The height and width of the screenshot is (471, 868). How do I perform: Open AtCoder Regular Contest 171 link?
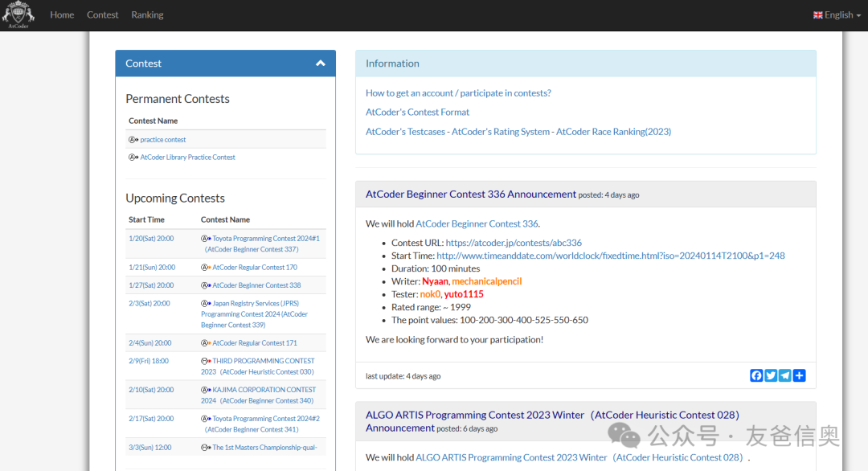pos(255,343)
